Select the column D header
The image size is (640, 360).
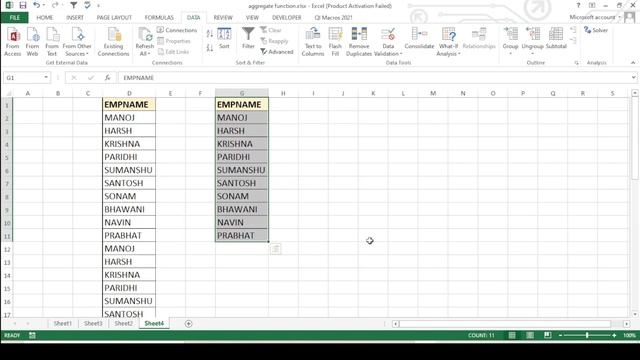129,93
